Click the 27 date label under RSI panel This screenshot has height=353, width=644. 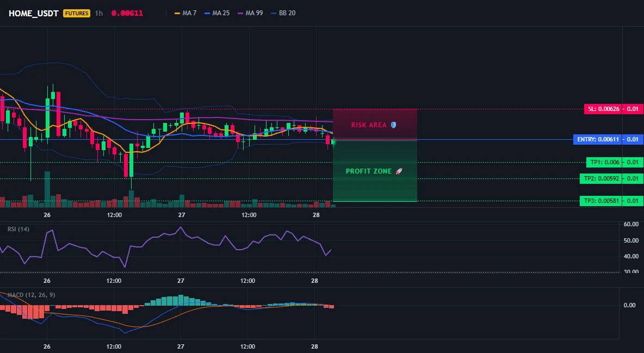click(181, 281)
